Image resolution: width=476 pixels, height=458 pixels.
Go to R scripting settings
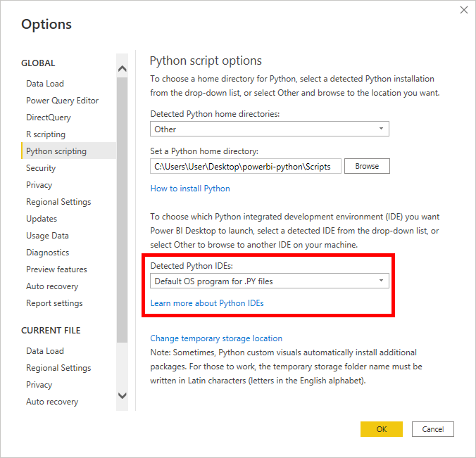click(46, 134)
